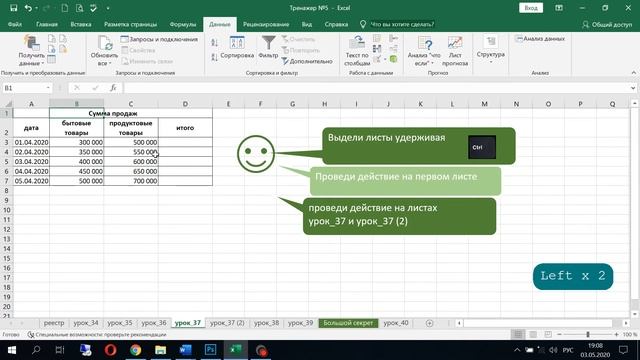Click the new sheet plus icon
The image size is (640, 360).
tap(429, 323)
